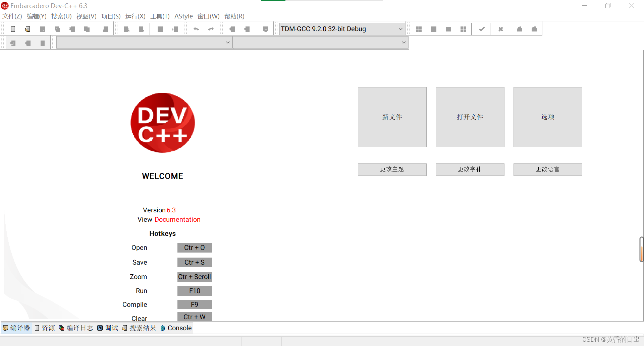Click the X stop execution icon

[x=501, y=29]
